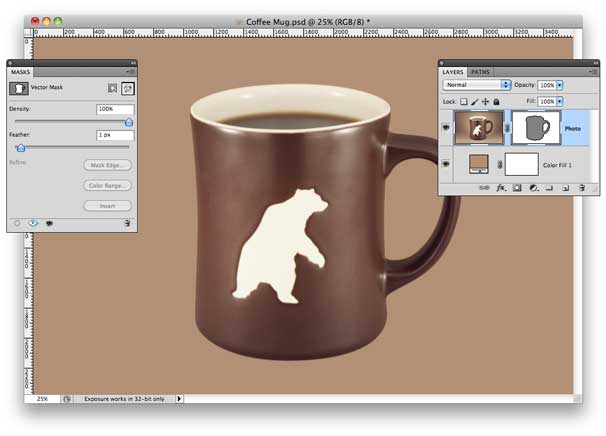Switch to the Masks tab
The image size is (606, 436).
[x=20, y=72]
